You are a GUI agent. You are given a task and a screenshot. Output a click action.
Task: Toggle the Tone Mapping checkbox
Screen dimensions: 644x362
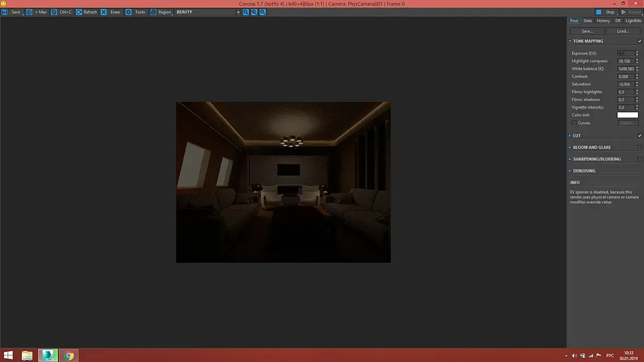640,41
